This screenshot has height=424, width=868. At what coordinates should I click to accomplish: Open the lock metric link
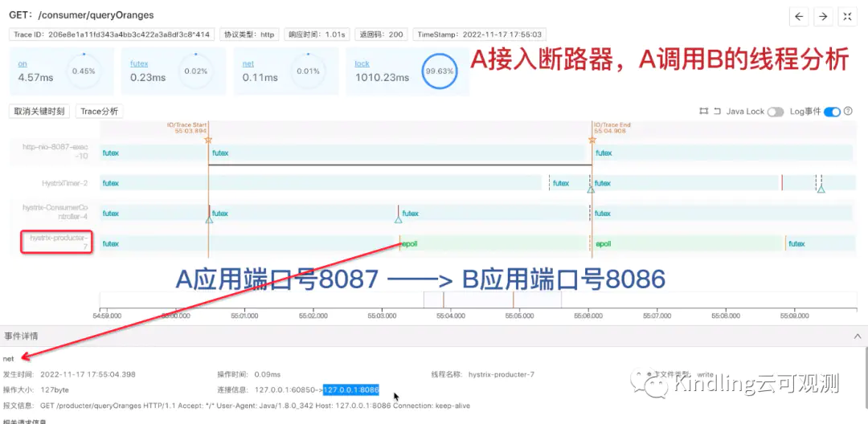pos(362,63)
